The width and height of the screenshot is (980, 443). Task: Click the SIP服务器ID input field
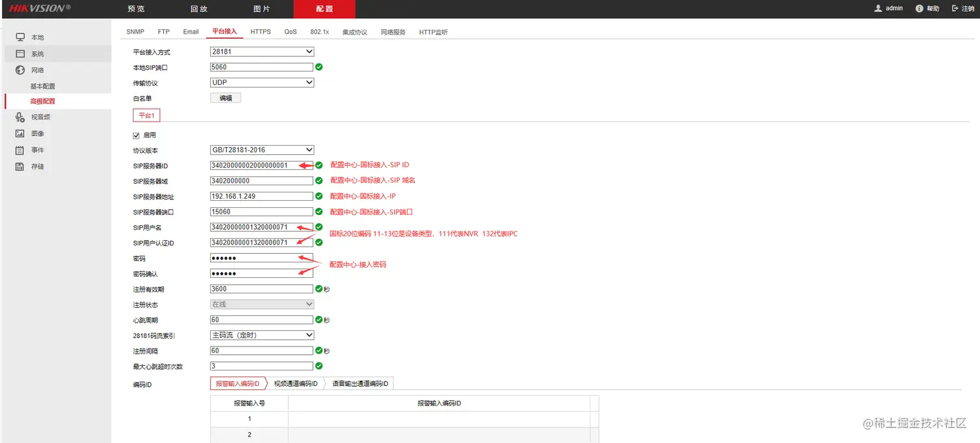pos(262,165)
